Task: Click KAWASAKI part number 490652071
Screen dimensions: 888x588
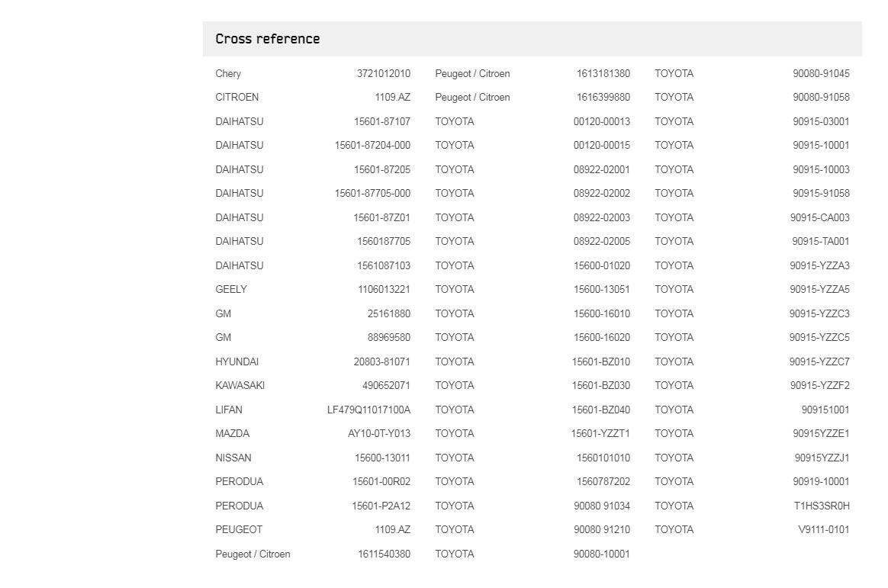Action: (386, 386)
